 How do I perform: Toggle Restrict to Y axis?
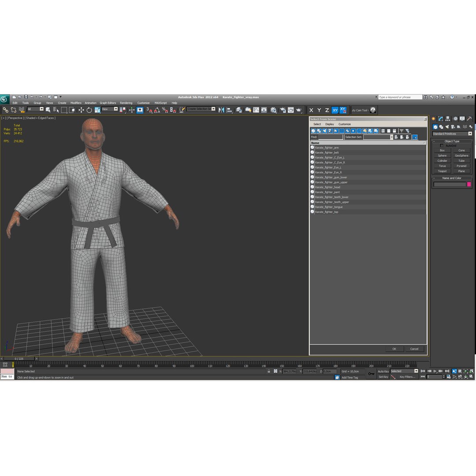319,110
